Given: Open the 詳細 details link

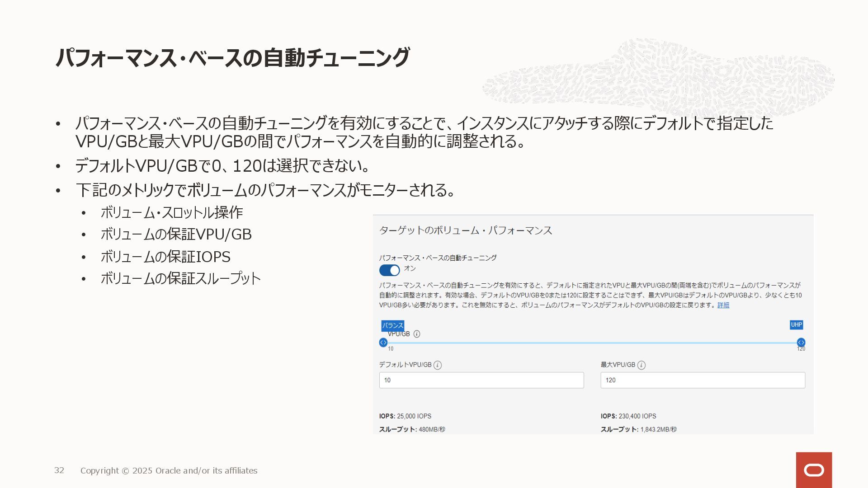Looking at the screenshot, I should coord(723,305).
